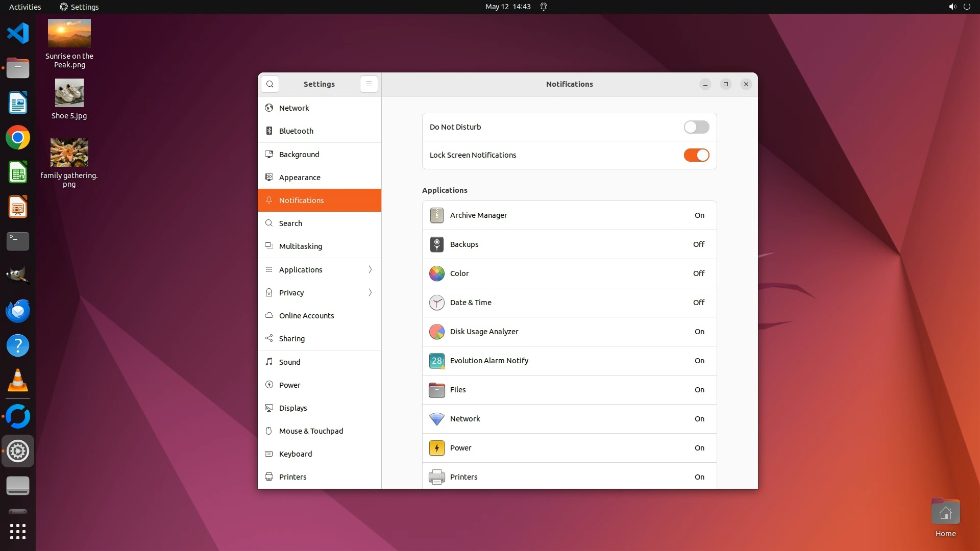980x551 pixels.
Task: Click the Evolution Alarm Notify calendar icon
Action: click(x=436, y=361)
